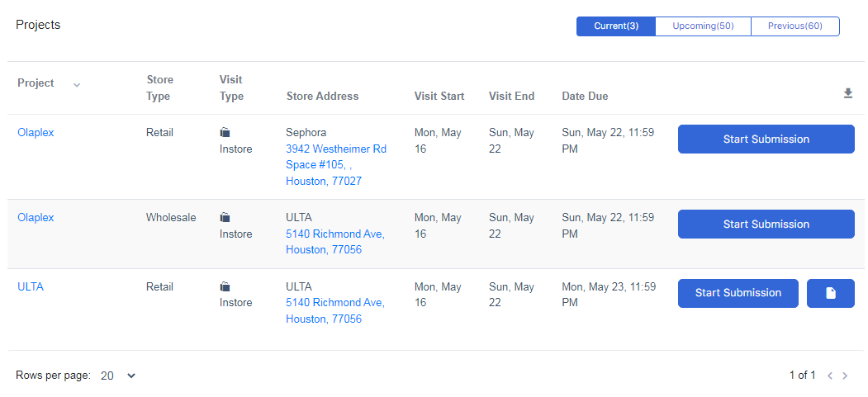Start Submission for Wholesale Olaplex visit

(x=766, y=224)
